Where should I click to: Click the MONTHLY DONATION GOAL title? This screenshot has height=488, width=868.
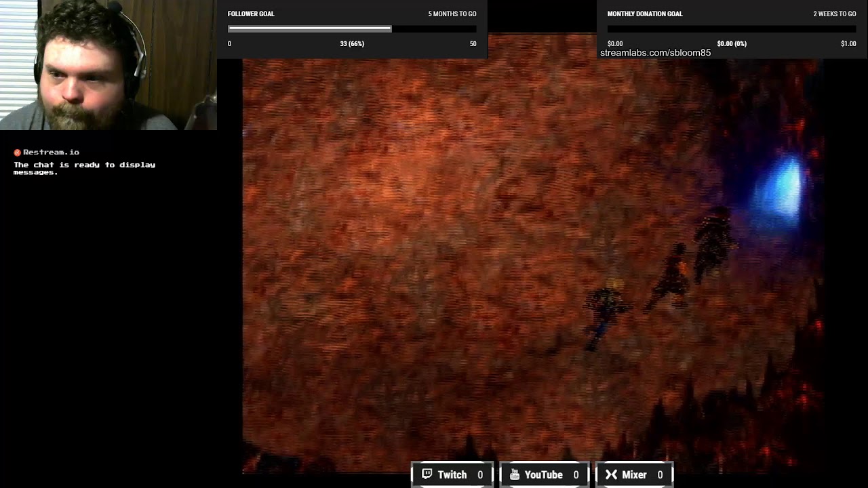click(x=645, y=14)
